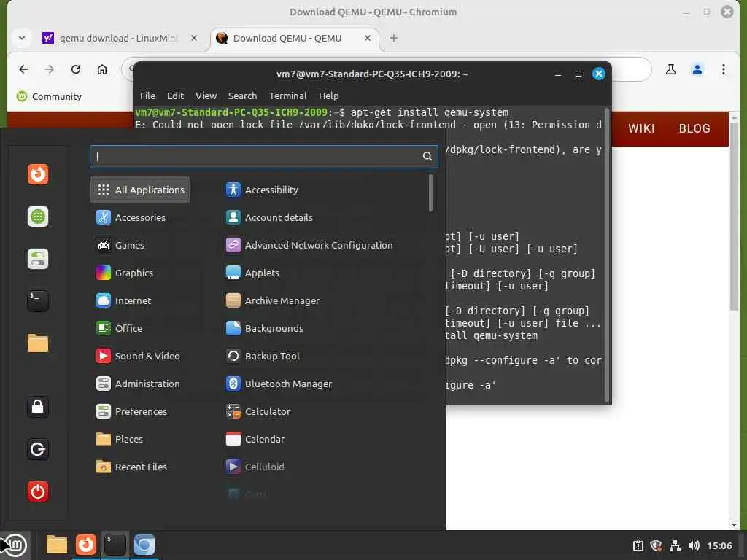
Task: Click the network icon in system tray
Action: click(x=675, y=545)
